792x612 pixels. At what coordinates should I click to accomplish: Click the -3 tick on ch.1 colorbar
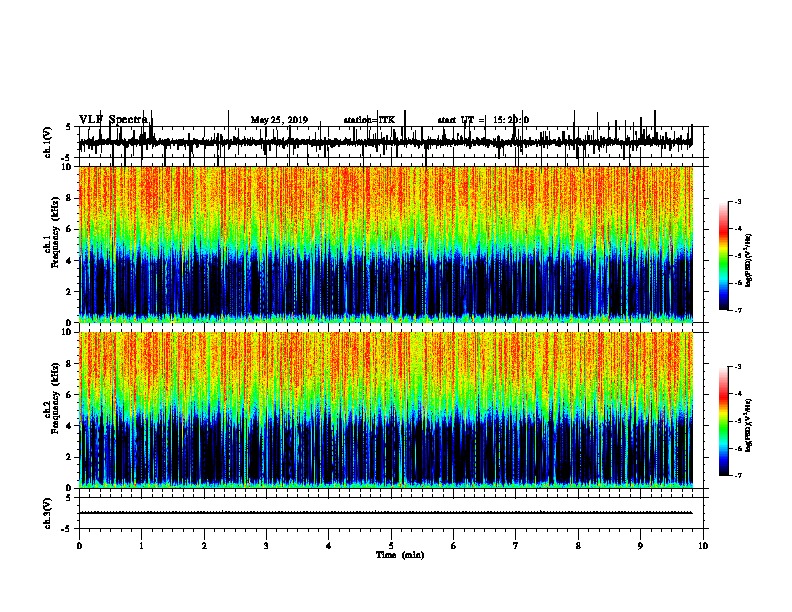click(738, 202)
